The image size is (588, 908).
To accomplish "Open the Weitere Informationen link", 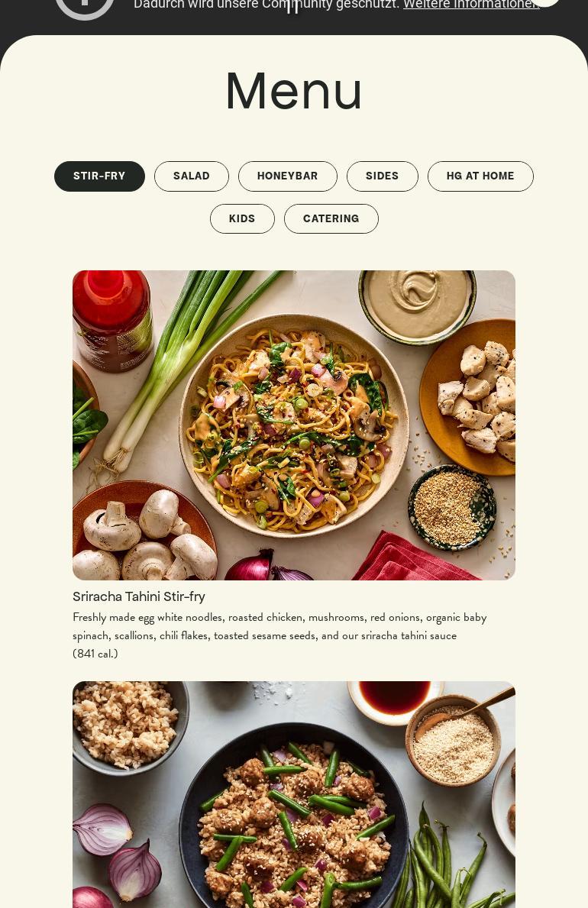I will [471, 5].
